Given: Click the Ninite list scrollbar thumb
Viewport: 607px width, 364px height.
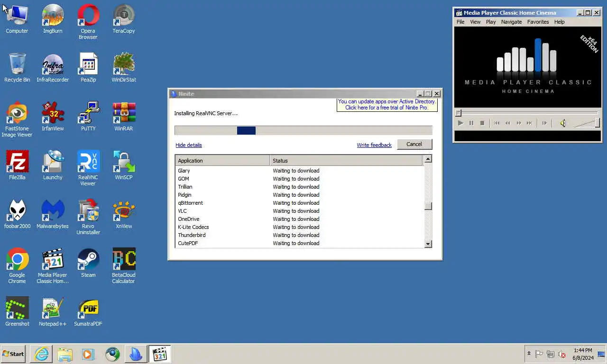Looking at the screenshot, I should click(x=428, y=206).
